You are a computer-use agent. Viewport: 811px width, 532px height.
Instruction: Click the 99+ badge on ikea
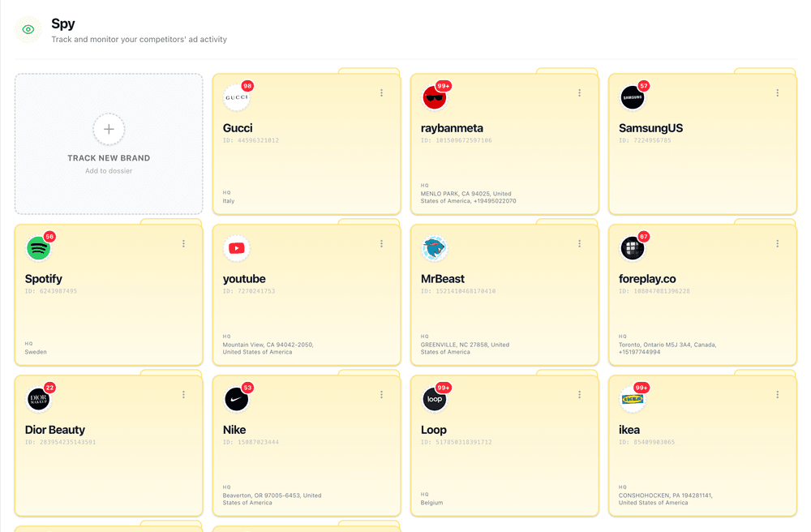click(642, 388)
